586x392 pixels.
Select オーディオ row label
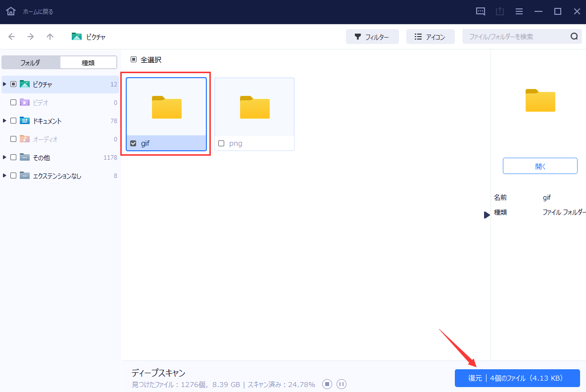point(45,139)
